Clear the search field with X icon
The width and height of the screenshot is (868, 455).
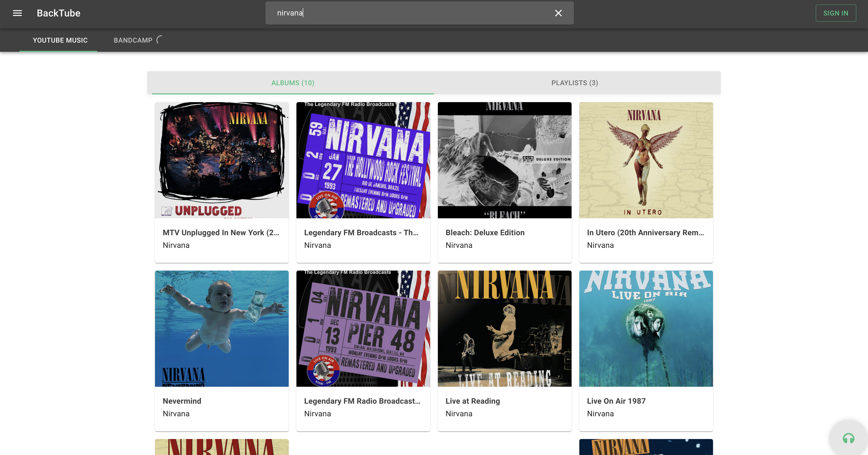click(x=558, y=13)
